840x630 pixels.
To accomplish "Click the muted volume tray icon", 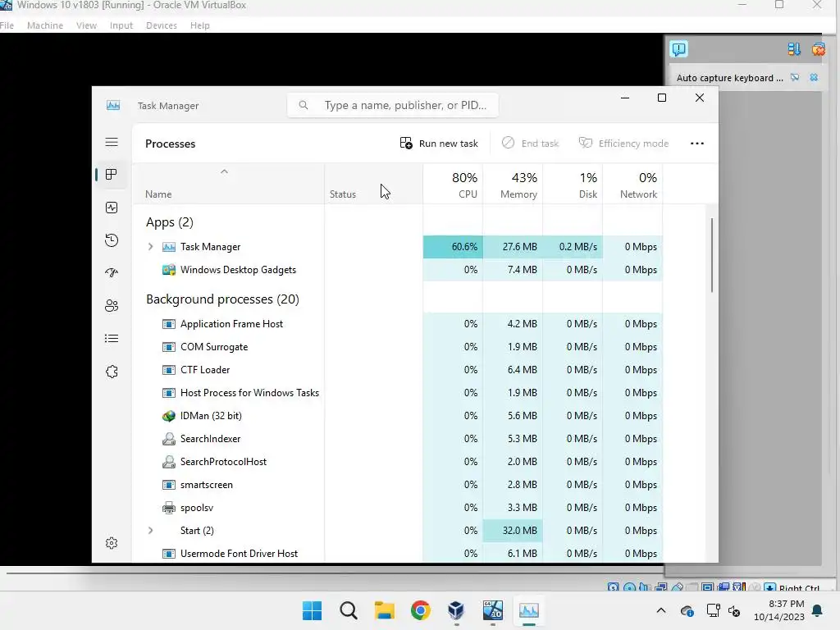I will 734,610.
